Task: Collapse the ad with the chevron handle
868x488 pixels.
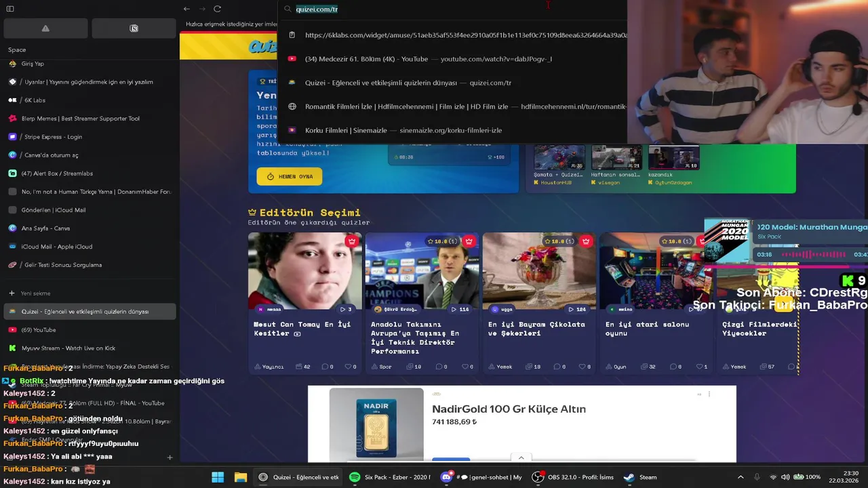Action: point(521,457)
